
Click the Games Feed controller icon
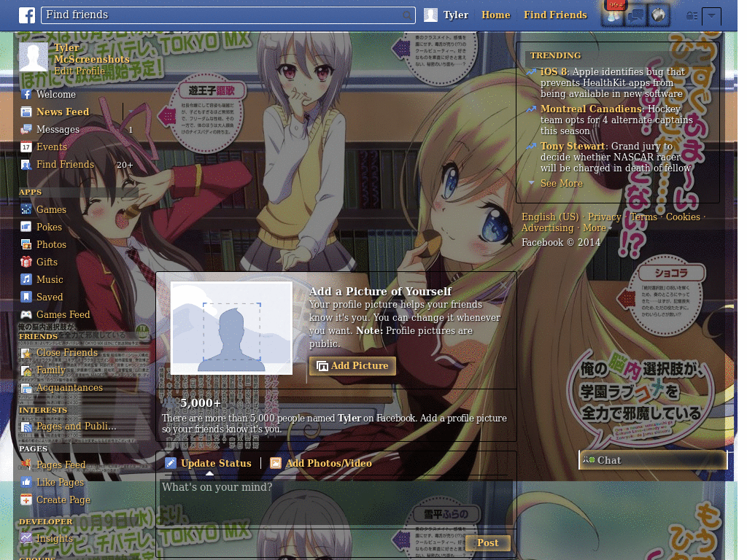point(26,315)
